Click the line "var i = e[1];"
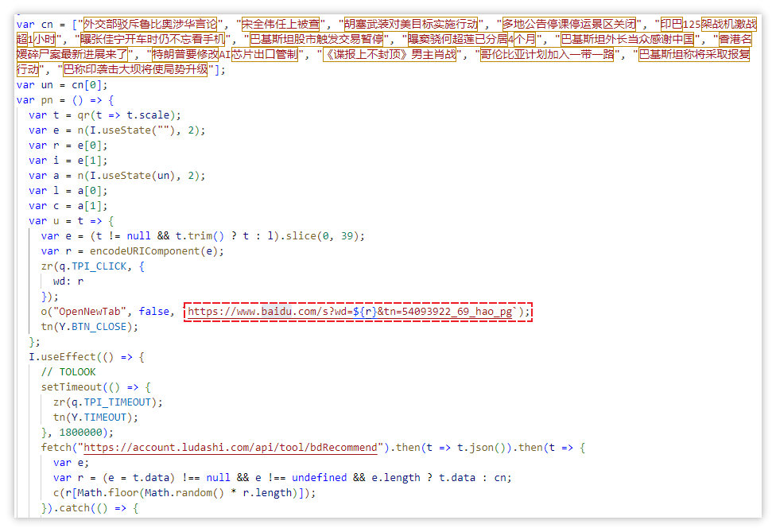The height and width of the screenshot is (532, 776). click(x=68, y=161)
